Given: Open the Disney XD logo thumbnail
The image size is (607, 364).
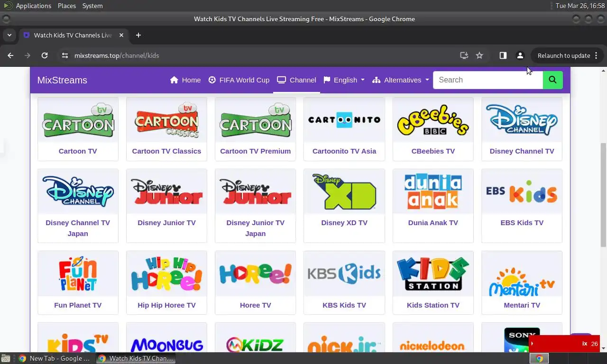Looking at the screenshot, I should click(344, 192).
